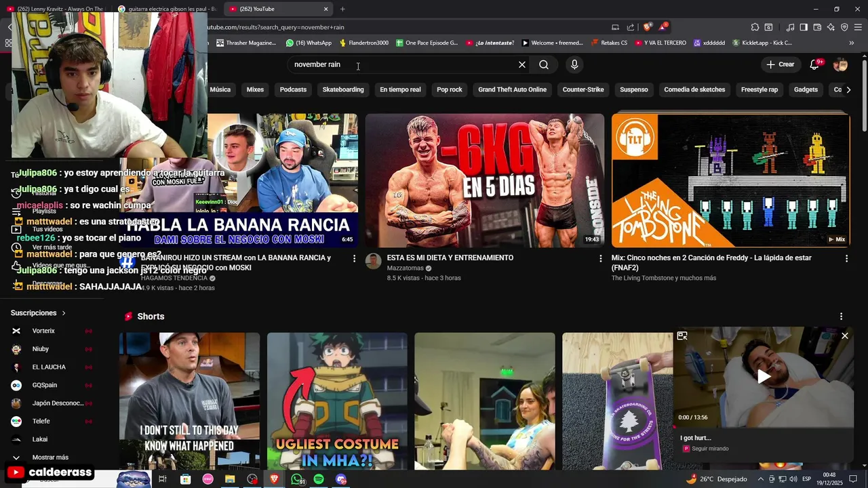This screenshot has height=488, width=868.
Task: Open Microsoft Store from the taskbar
Action: 185,479
